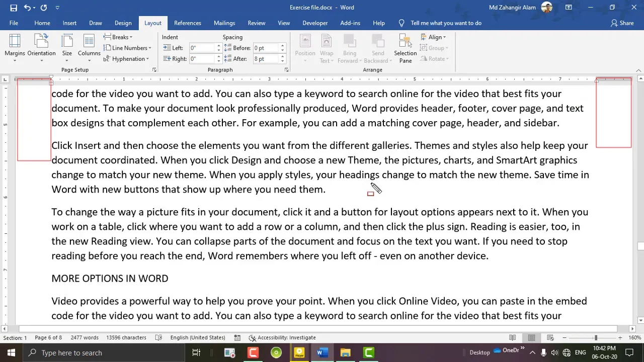The image size is (644, 362).
Task: Undo the last action
Action: [x=28, y=8]
